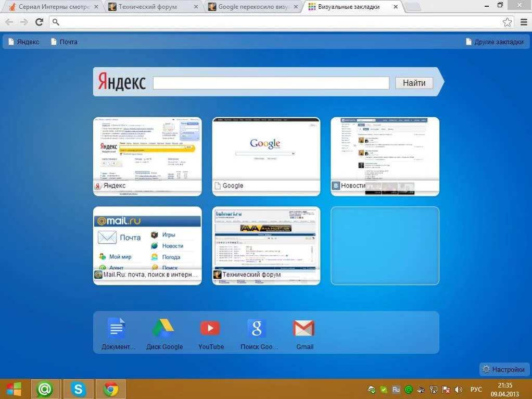Open Mail.Ru Agent from the taskbar
The height and width of the screenshot is (399, 532).
coord(45,389)
